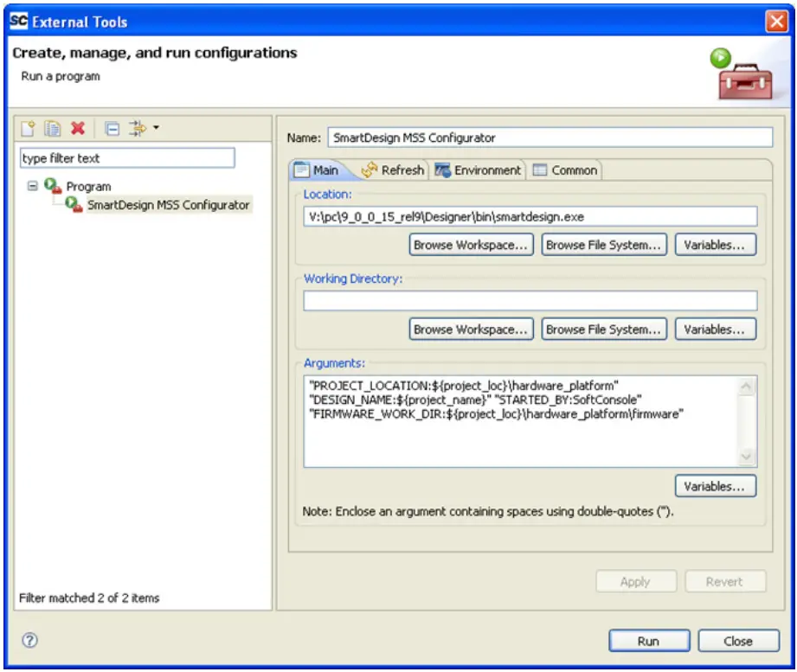This screenshot has width=797, height=672.
Task: Delete the SmartDesign MSS Configurator configuration
Action: (78, 126)
